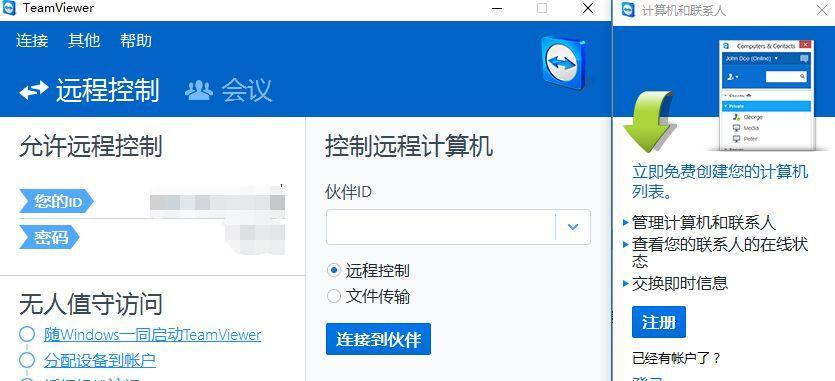
Task: Click the meeting people icon
Action: point(199,90)
